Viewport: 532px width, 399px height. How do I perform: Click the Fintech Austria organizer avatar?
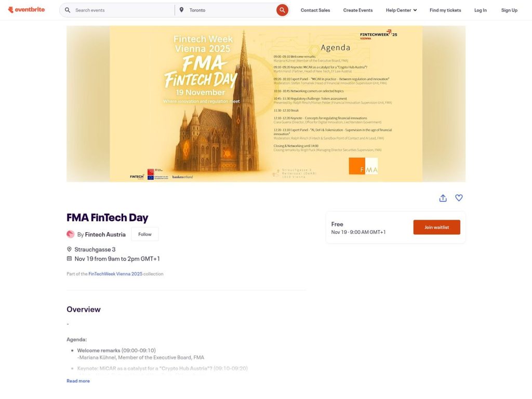(71, 234)
